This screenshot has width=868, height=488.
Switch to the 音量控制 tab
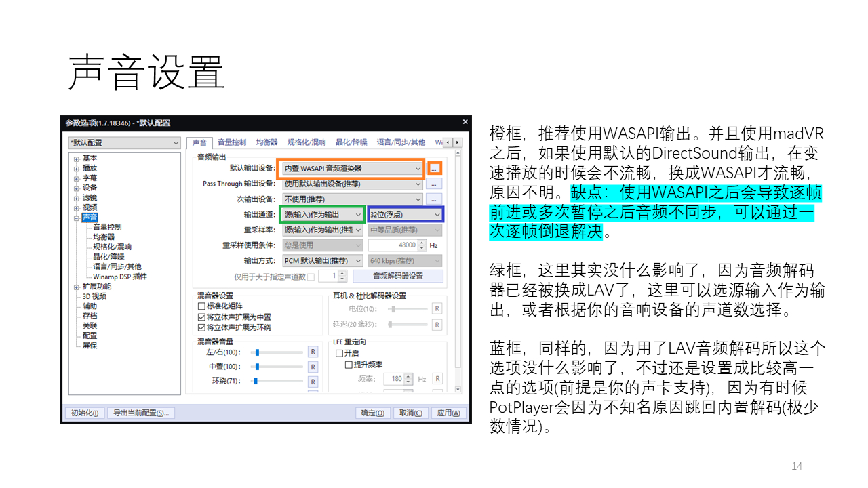[231, 142]
